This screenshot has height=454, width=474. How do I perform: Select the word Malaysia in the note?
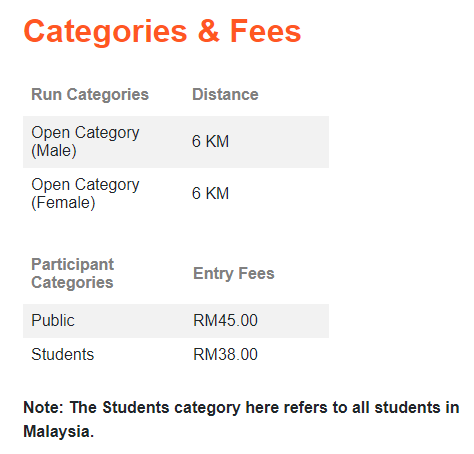[x=56, y=431]
